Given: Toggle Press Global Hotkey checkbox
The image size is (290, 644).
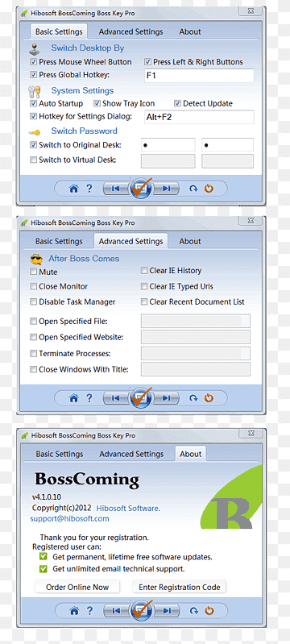Looking at the screenshot, I should pyautogui.click(x=33, y=75).
